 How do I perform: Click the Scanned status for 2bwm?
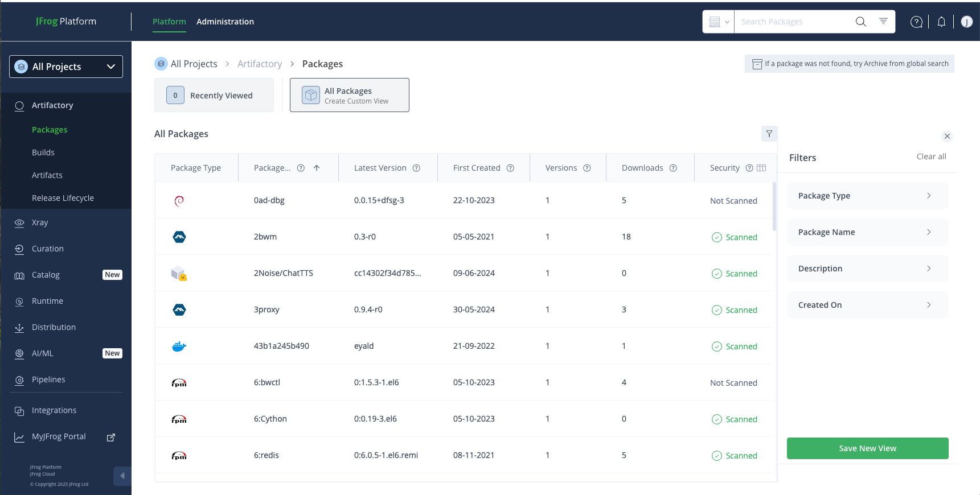point(735,237)
